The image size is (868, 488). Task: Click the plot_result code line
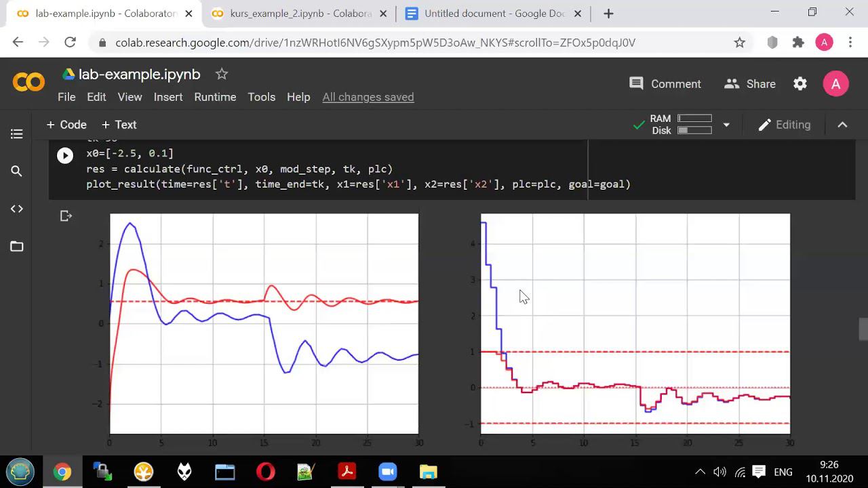point(358,184)
